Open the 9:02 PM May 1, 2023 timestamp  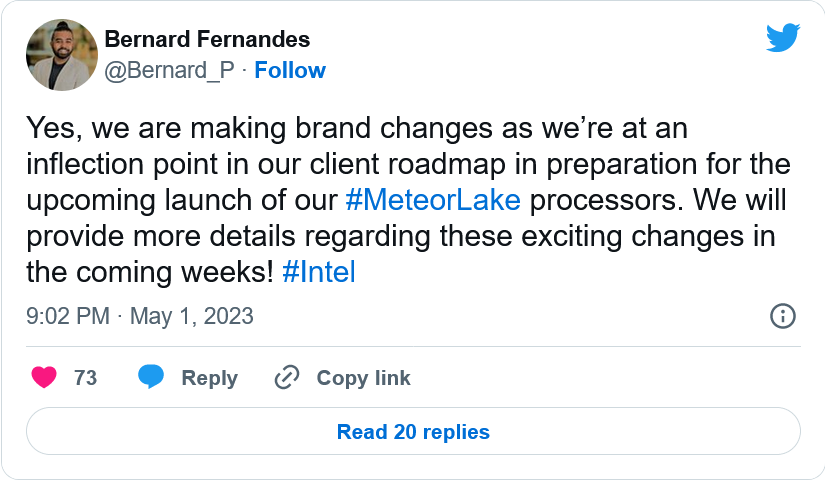point(139,317)
